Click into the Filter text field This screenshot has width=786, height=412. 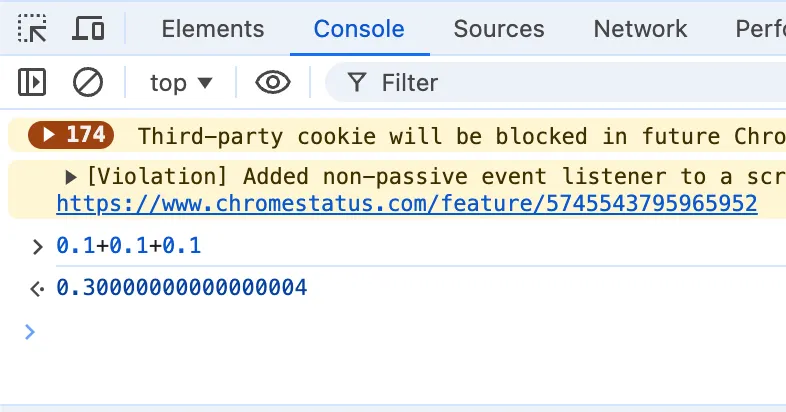pos(560,82)
